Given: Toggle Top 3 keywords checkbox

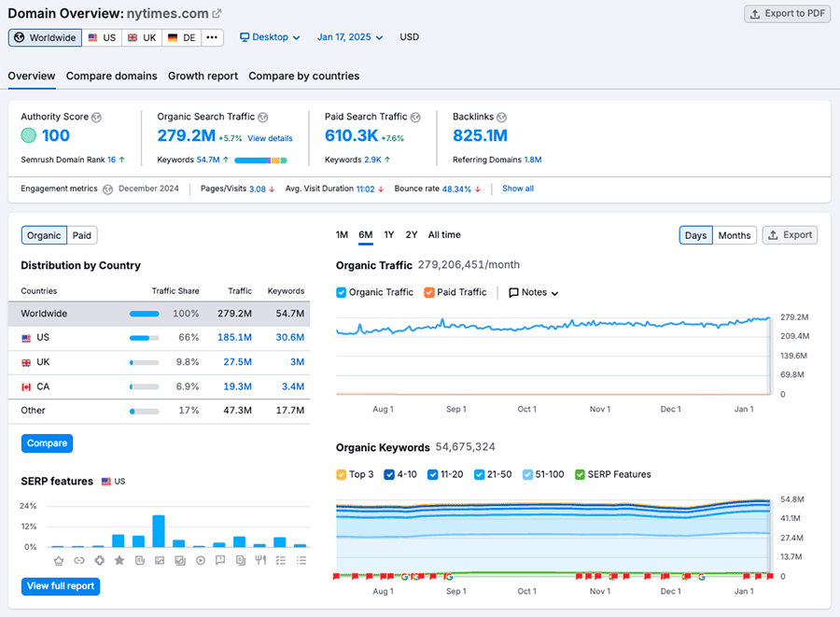Looking at the screenshot, I should pyautogui.click(x=342, y=474).
